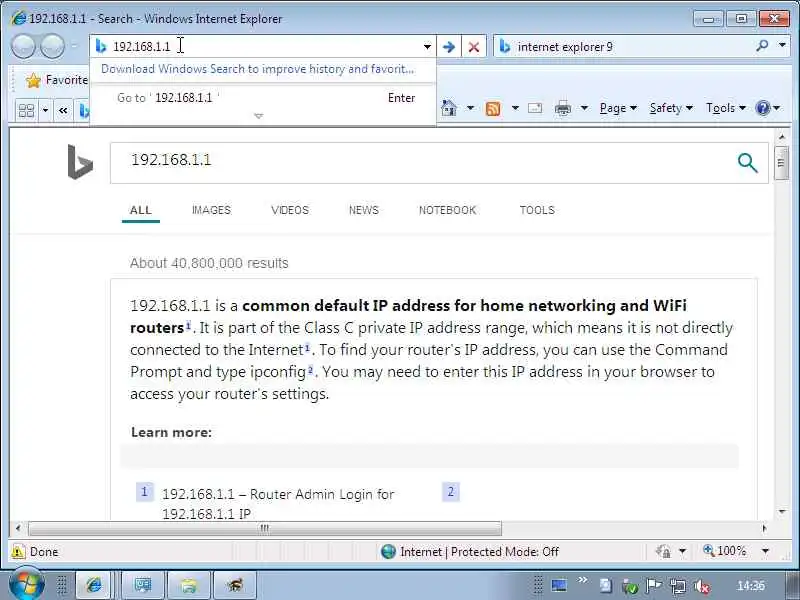
Task: Click the teal Bing search magnifier icon
Action: pos(747,163)
